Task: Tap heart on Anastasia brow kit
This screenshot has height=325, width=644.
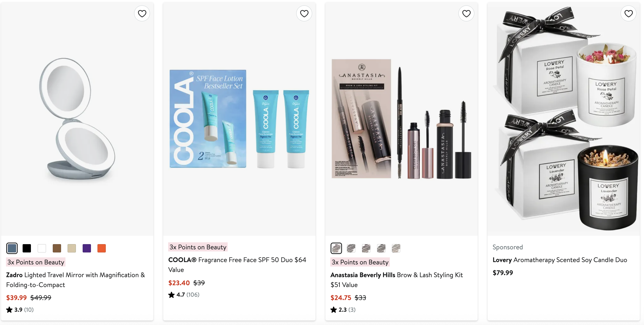Action: click(x=466, y=14)
